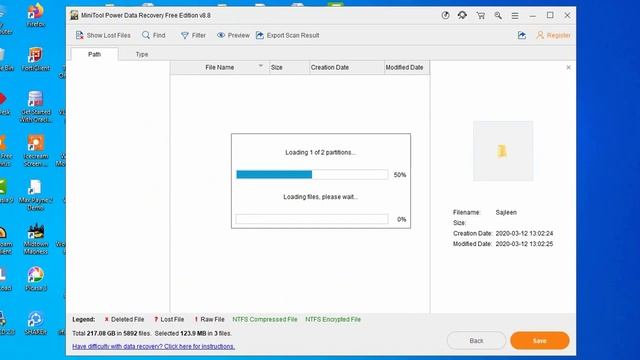
Task: Open the Find tool in toolbar
Action: tap(153, 36)
